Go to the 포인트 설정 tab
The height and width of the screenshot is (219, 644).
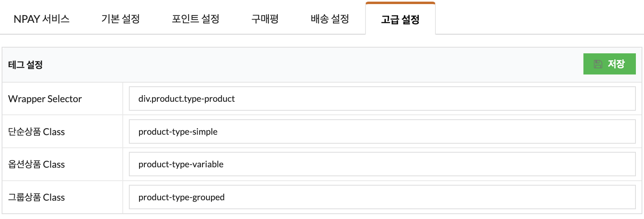click(x=196, y=19)
